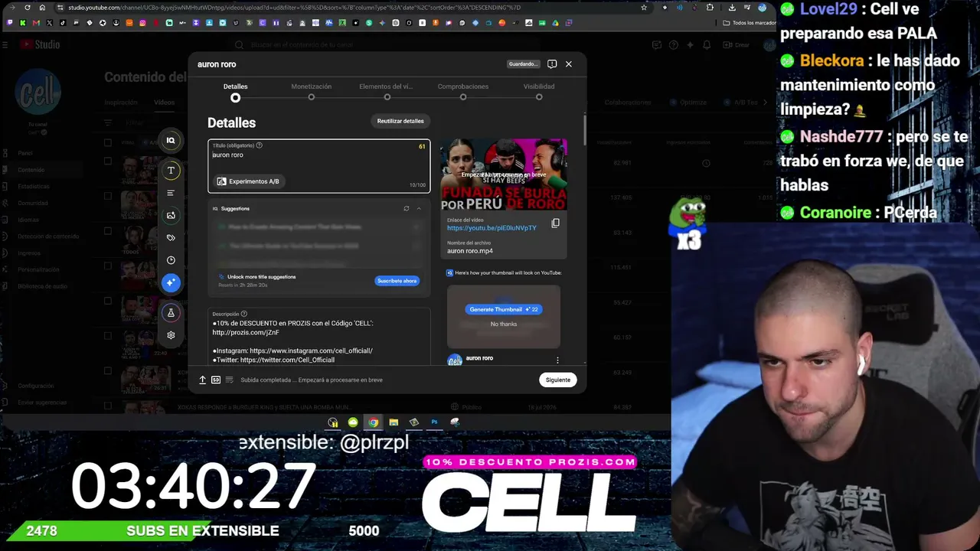Click the title help question mark icon
Screen dimensions: 980x551
pyautogui.click(x=259, y=145)
